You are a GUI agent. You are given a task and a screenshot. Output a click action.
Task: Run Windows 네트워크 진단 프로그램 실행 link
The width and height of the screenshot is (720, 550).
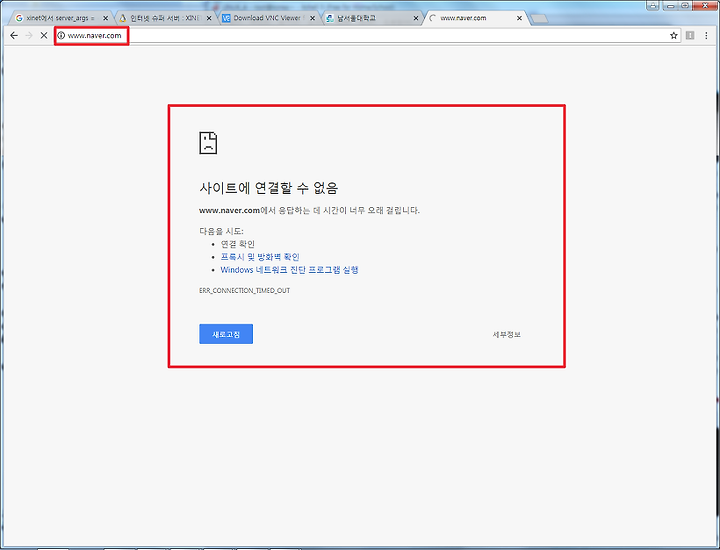pos(289,269)
